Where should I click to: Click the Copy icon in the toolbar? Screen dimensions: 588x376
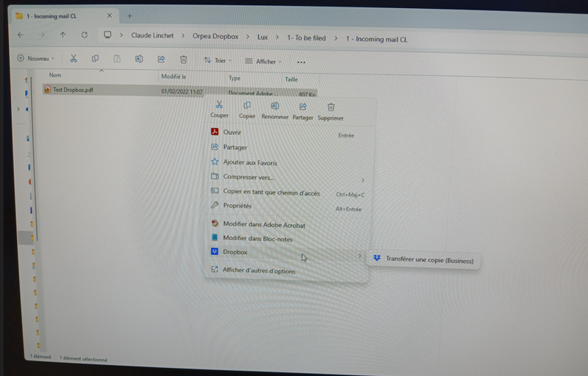(96, 59)
